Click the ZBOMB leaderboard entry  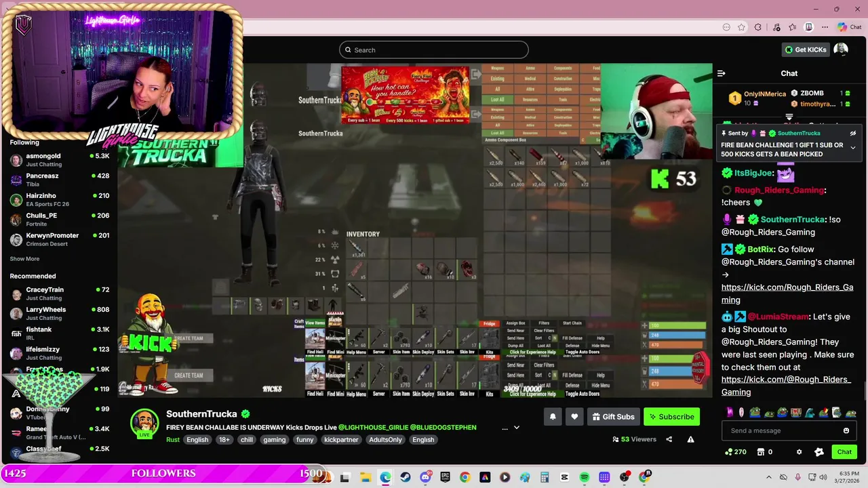pos(822,93)
